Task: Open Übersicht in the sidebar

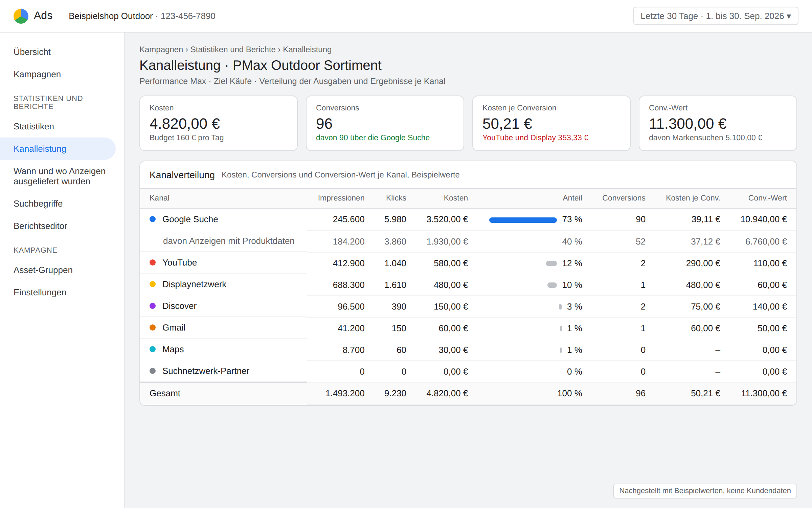Action: pos(32,52)
